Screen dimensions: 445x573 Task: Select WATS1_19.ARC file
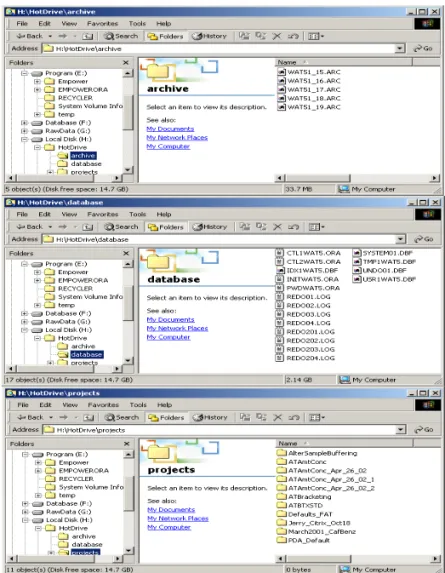[x=309, y=107]
